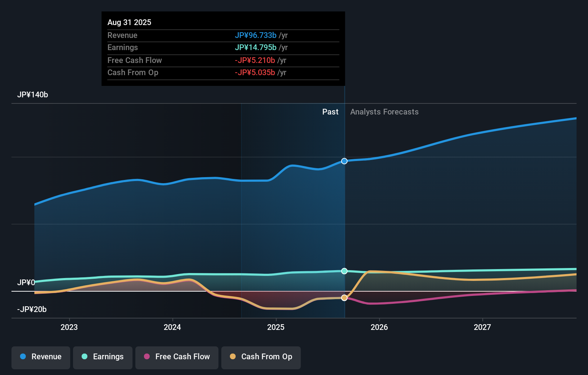Toggle the Free Cash Flow legend series
588x375 pixels.
click(177, 357)
